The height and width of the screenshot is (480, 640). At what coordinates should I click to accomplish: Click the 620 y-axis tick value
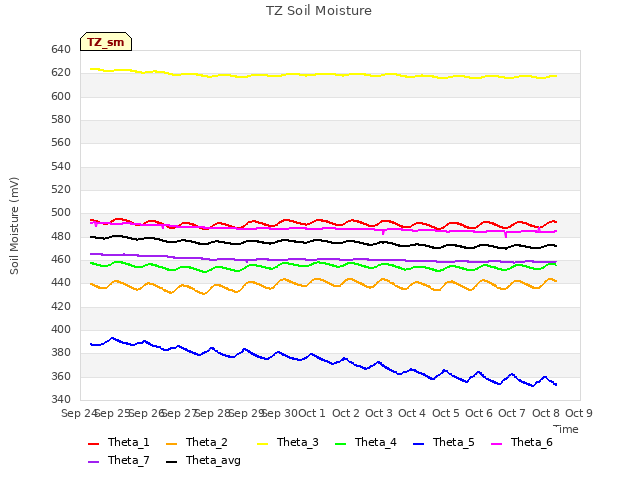pos(61,73)
